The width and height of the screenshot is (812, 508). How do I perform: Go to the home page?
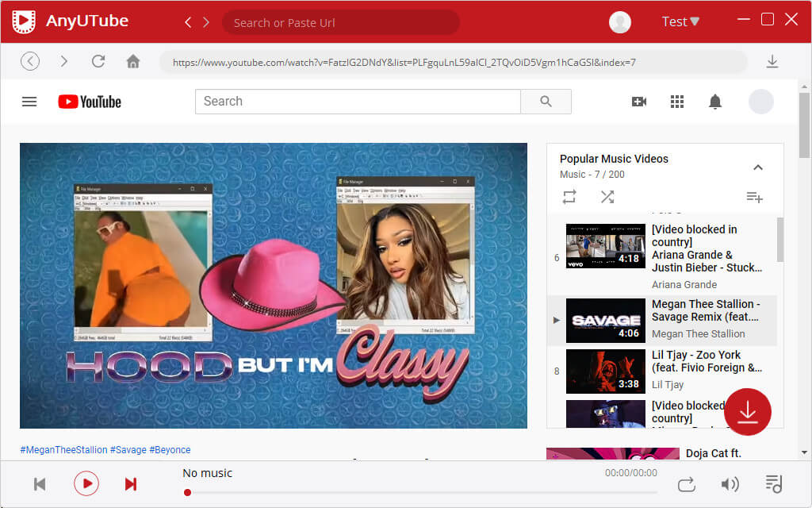pos(133,61)
